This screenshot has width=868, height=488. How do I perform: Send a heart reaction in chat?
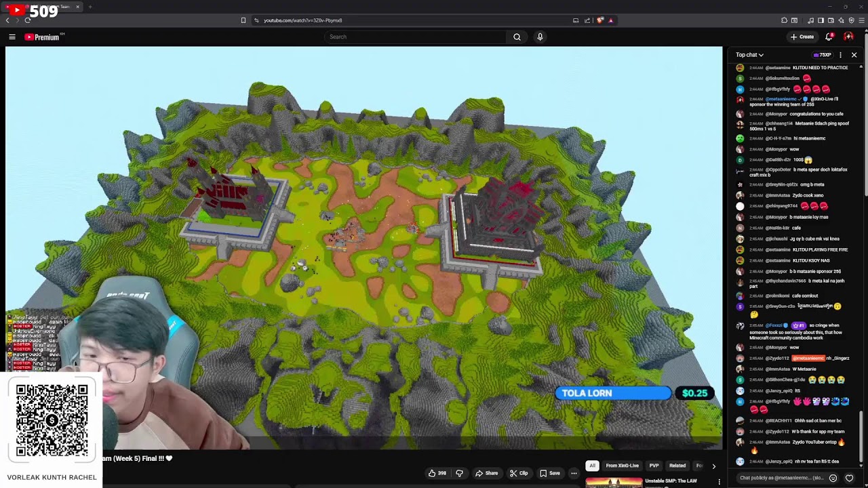pyautogui.click(x=849, y=478)
